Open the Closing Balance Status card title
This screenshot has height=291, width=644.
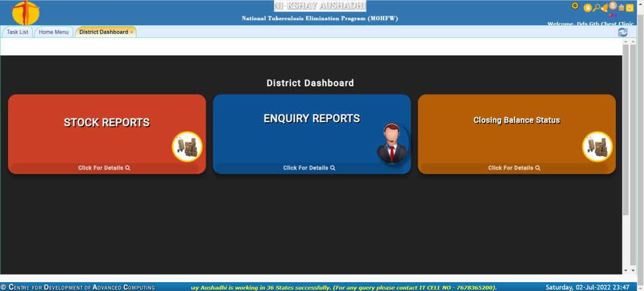(x=517, y=120)
